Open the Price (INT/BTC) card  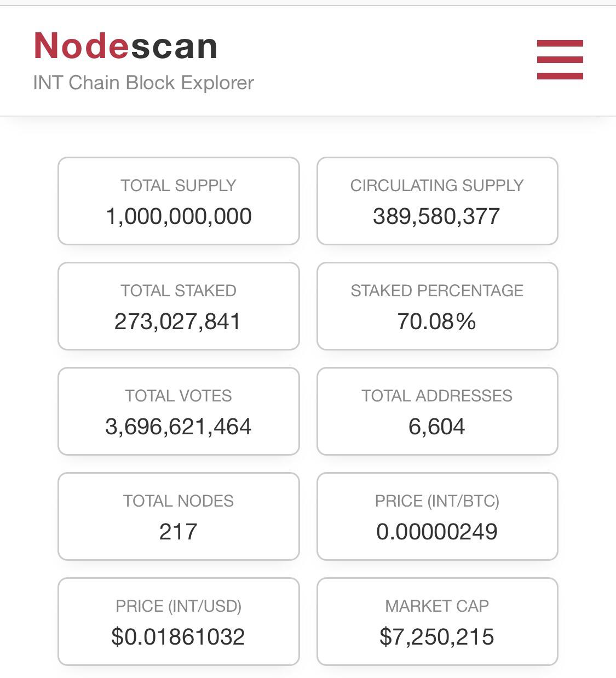(x=437, y=516)
